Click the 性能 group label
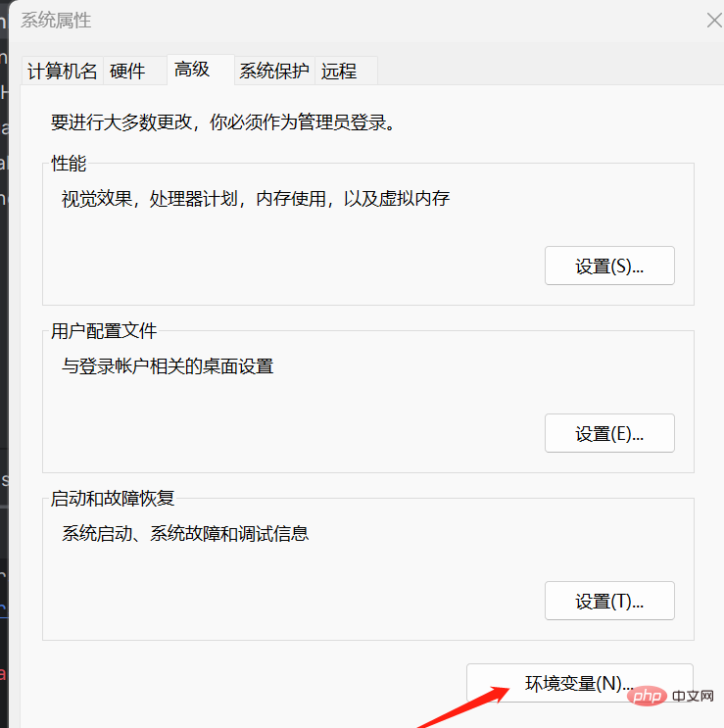Viewport: 724px width, 728px height. click(69, 164)
